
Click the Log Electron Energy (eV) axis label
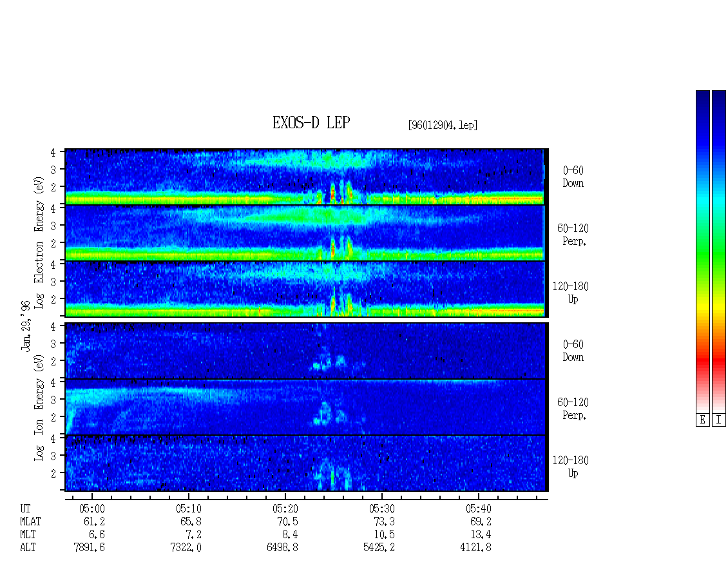tap(39, 242)
